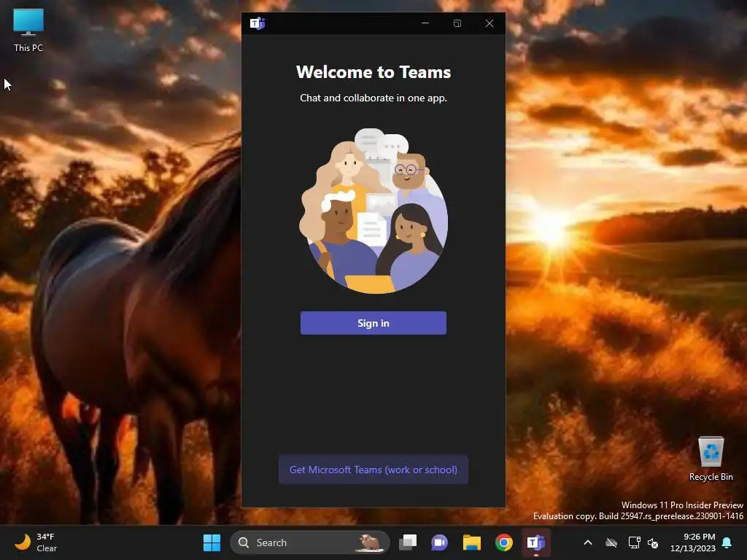Open the Chat video camera taskbar icon
747x560 pixels.
click(439, 542)
